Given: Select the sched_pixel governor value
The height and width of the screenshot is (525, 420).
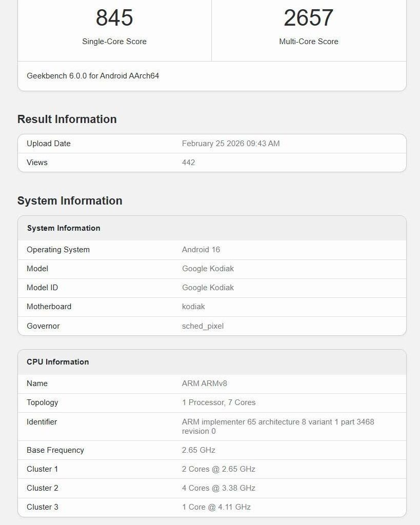Looking at the screenshot, I should click(203, 326).
